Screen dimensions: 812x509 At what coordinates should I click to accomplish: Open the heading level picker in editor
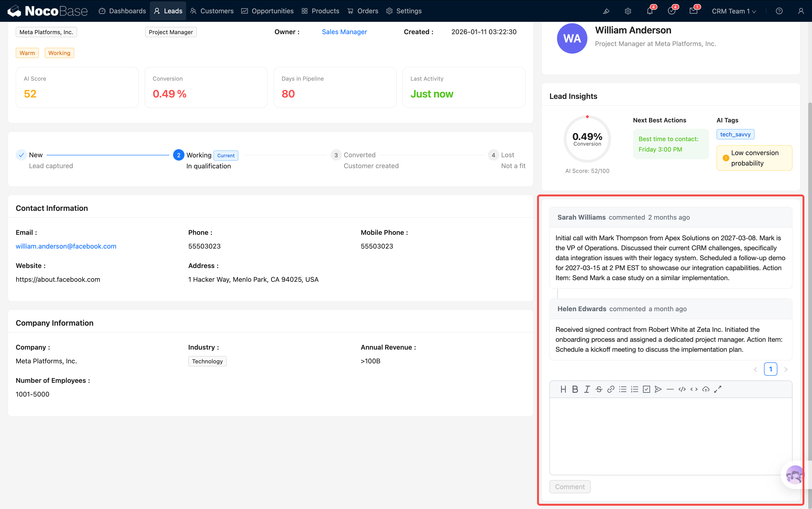pyautogui.click(x=563, y=389)
